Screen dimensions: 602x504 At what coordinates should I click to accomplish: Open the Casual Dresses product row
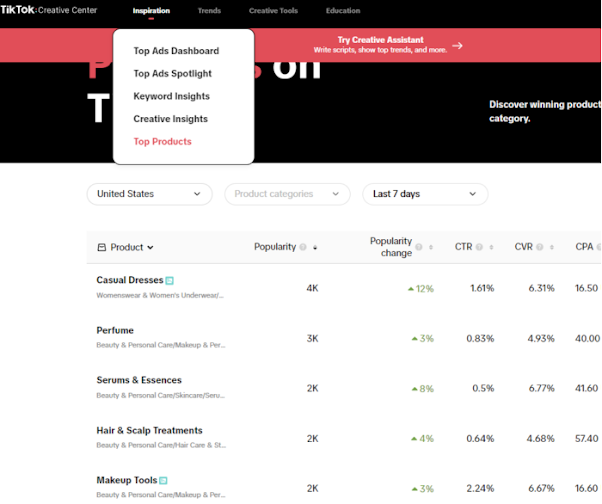coord(344,288)
